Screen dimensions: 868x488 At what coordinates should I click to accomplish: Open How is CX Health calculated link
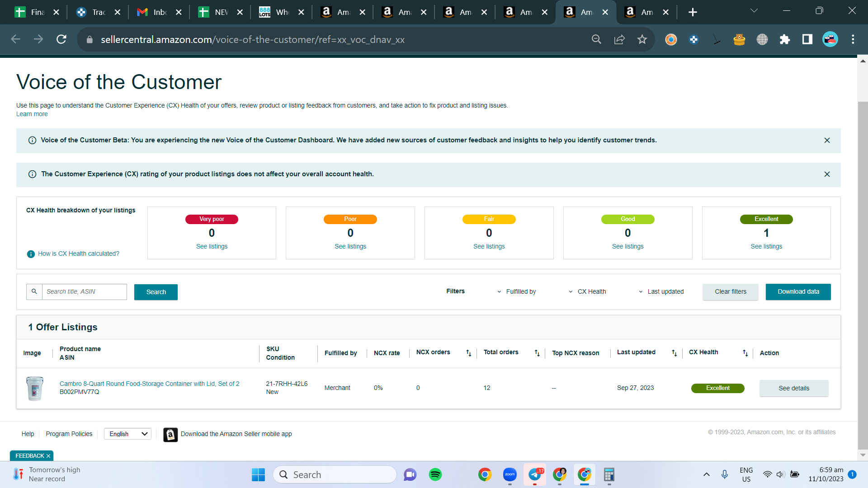click(x=79, y=254)
